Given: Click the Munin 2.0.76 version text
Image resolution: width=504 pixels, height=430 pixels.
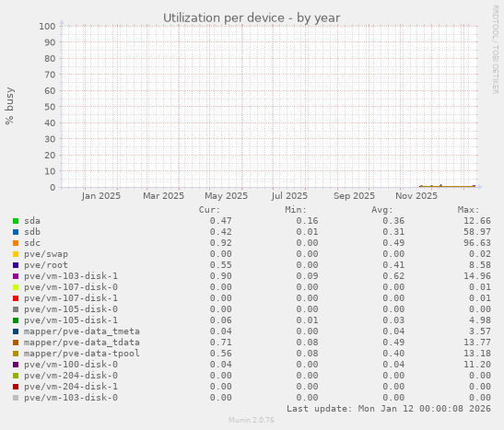Looking at the screenshot, I should click(x=252, y=420).
